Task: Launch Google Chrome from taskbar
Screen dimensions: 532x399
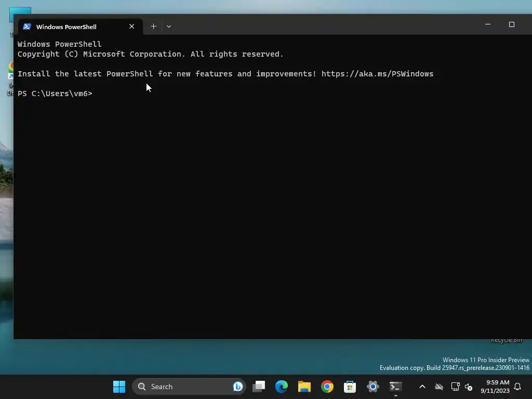Action: click(327, 387)
